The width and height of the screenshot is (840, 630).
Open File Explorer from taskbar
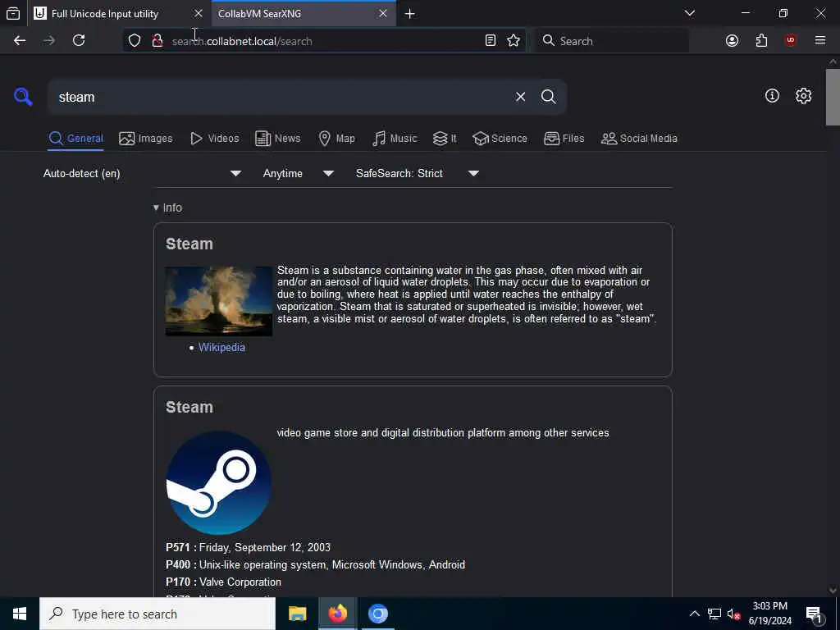pyautogui.click(x=297, y=614)
